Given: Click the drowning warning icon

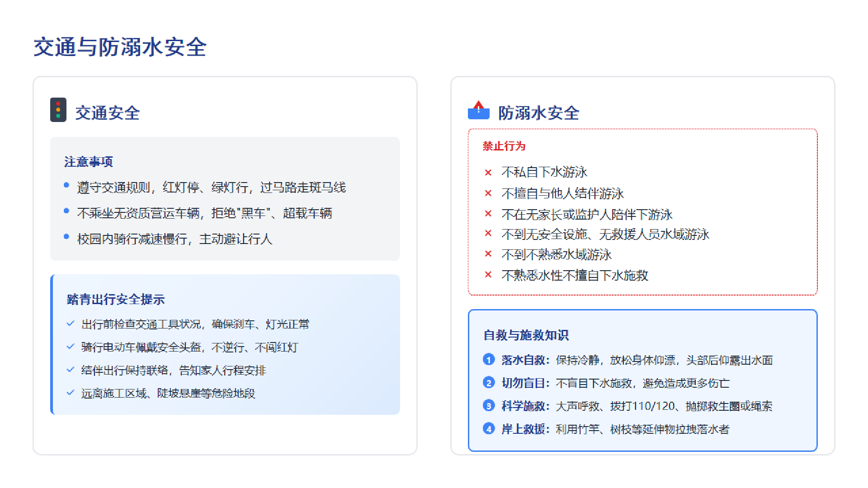Looking at the screenshot, I should [x=478, y=110].
